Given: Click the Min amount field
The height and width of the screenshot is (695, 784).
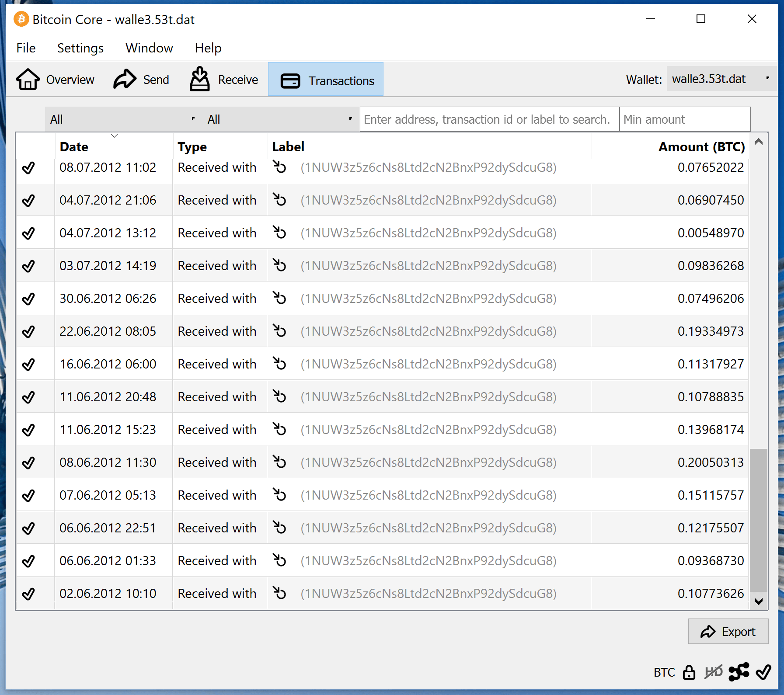Looking at the screenshot, I should (x=685, y=119).
